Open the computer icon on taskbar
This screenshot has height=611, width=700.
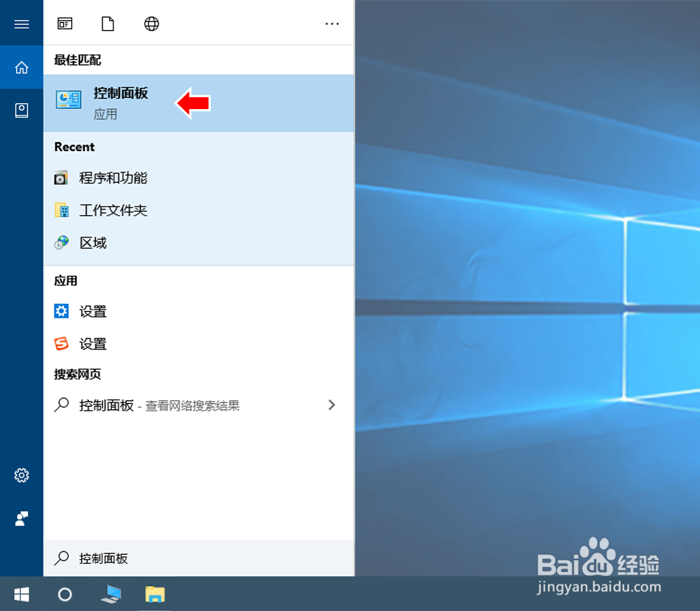click(x=111, y=594)
